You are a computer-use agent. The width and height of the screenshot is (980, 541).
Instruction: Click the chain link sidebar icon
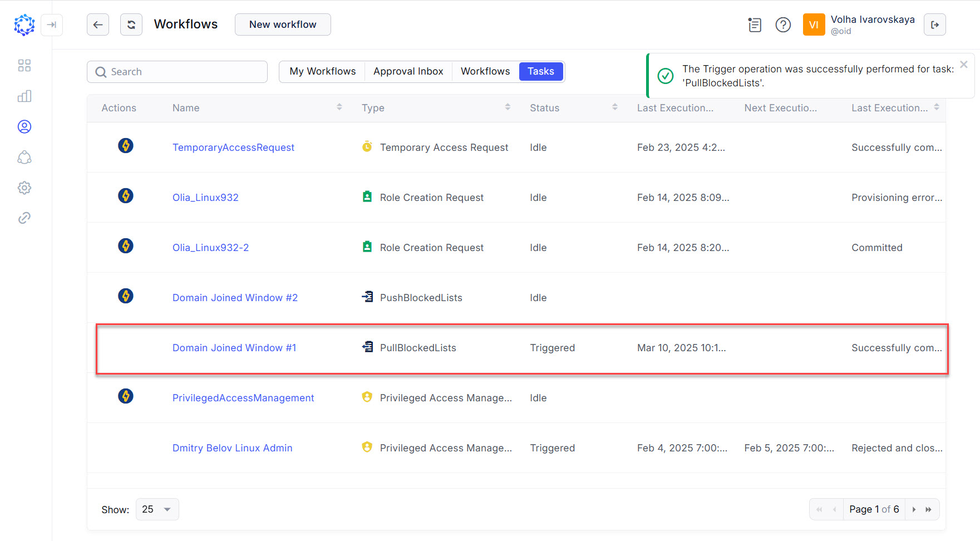point(24,218)
